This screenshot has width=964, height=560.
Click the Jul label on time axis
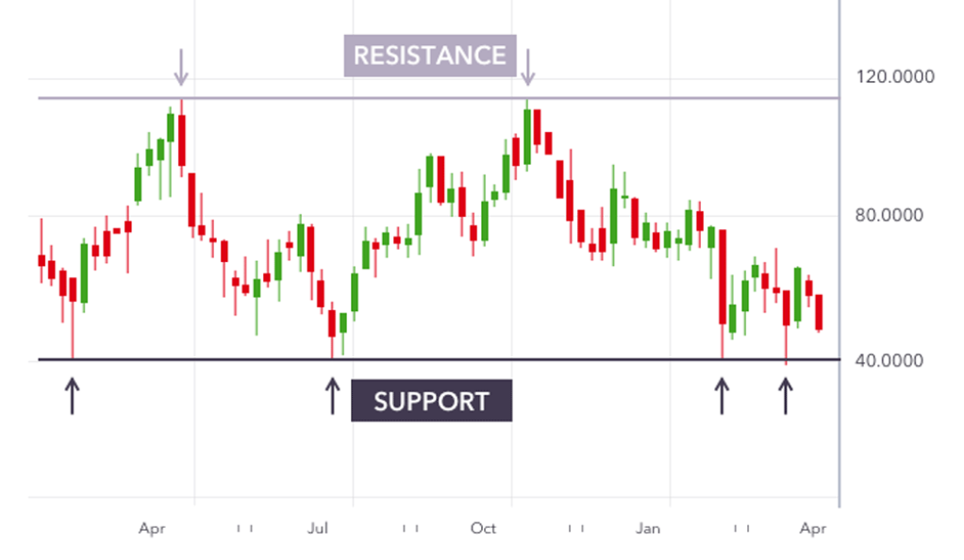318,528
